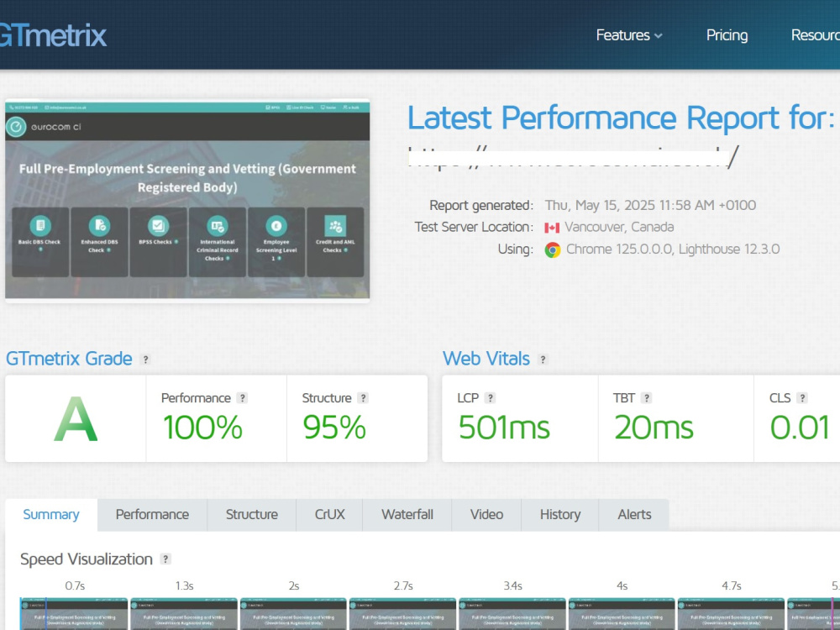Click the report generated date text
Viewport: 840px width, 630px height.
click(x=650, y=205)
